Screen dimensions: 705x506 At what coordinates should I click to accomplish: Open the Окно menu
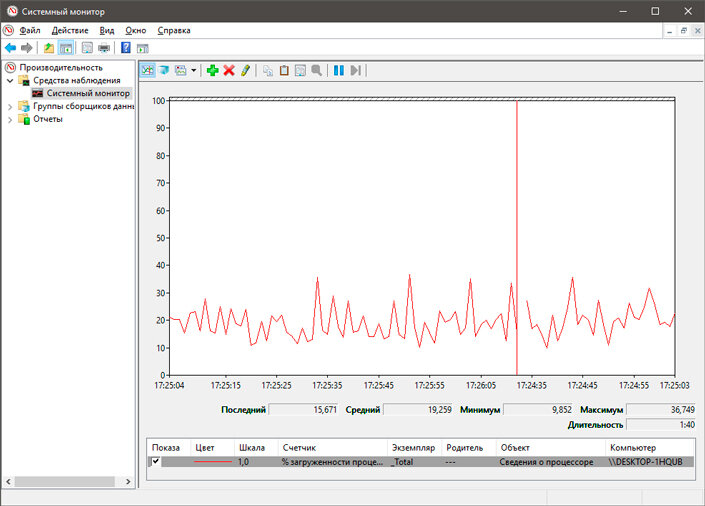[136, 31]
